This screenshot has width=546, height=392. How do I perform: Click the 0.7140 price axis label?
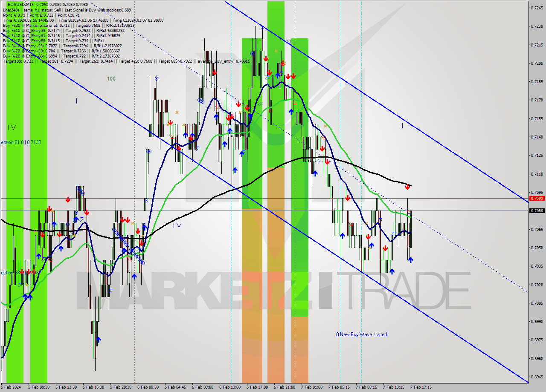[537, 137]
